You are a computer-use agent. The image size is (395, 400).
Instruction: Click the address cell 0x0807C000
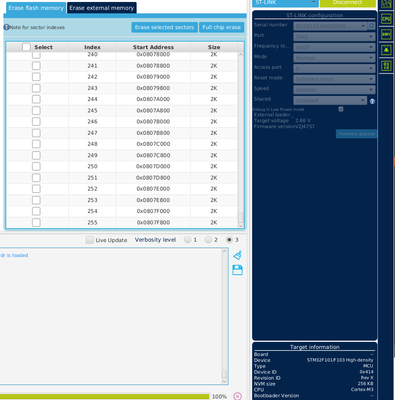pos(153,144)
